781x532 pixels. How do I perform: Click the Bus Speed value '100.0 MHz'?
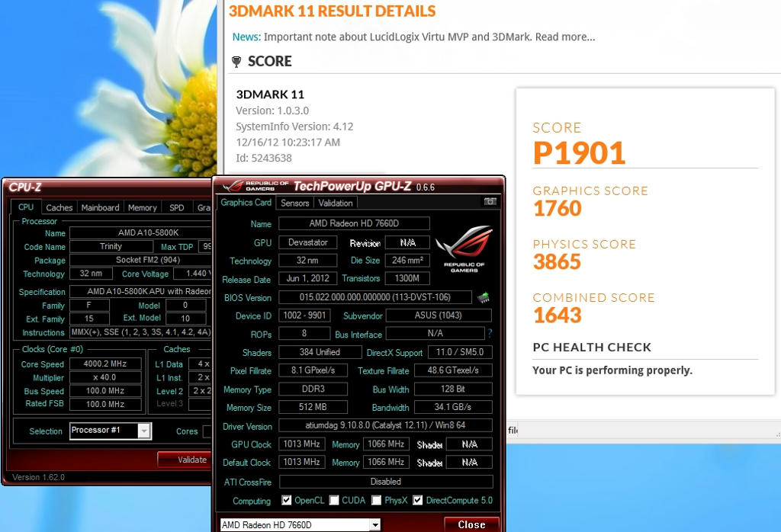[105, 391]
